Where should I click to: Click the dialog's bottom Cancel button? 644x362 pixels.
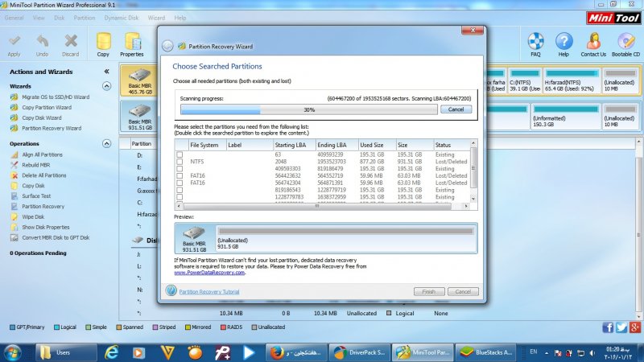click(463, 292)
